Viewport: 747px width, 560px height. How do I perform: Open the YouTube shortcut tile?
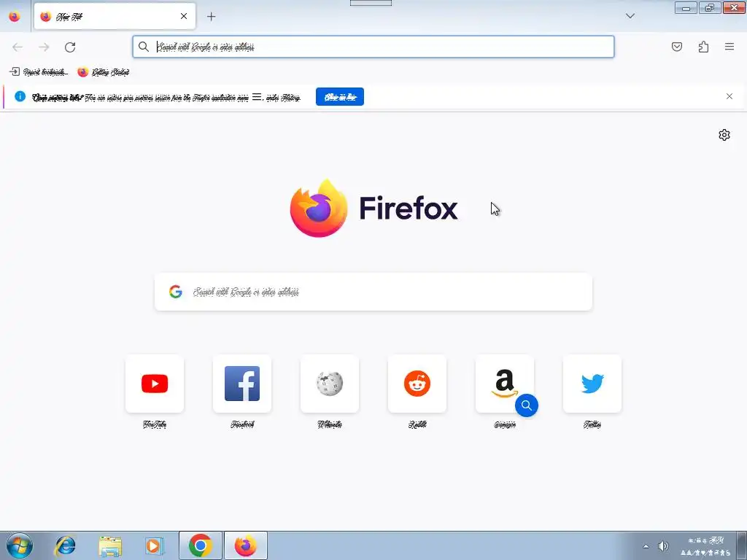click(x=155, y=384)
